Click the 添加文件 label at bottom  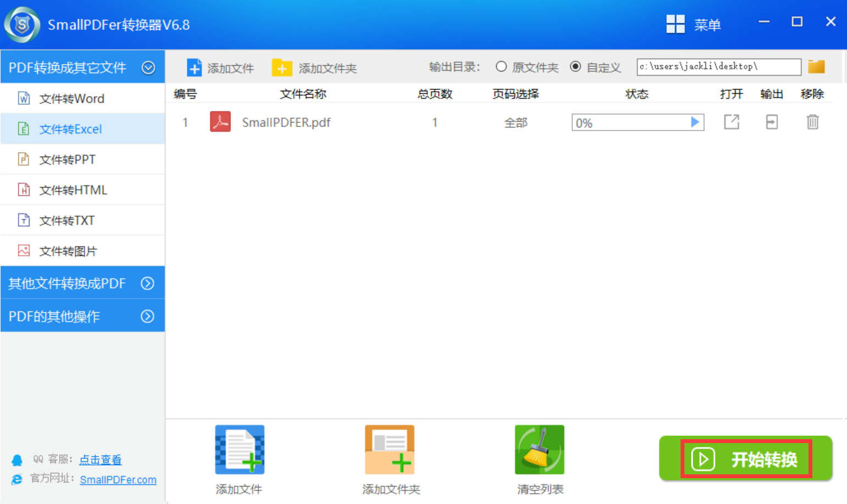tap(239, 489)
